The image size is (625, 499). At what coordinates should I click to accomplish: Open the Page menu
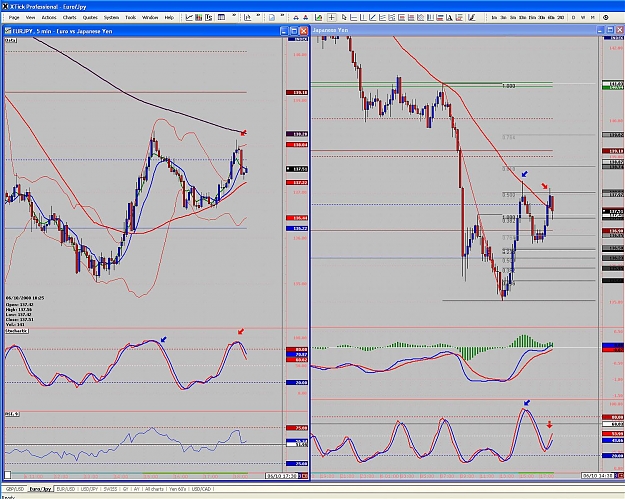14,18
